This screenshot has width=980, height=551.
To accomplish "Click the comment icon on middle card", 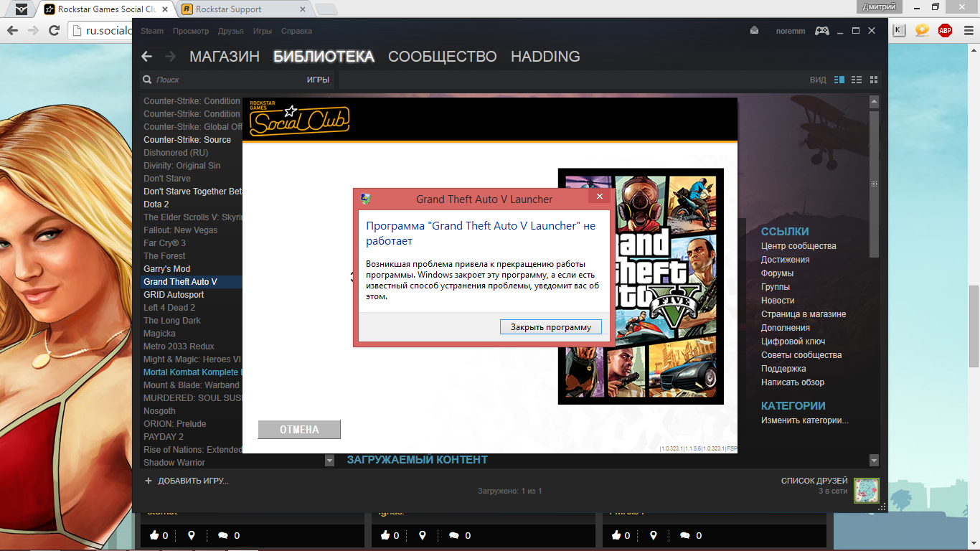I will [454, 535].
